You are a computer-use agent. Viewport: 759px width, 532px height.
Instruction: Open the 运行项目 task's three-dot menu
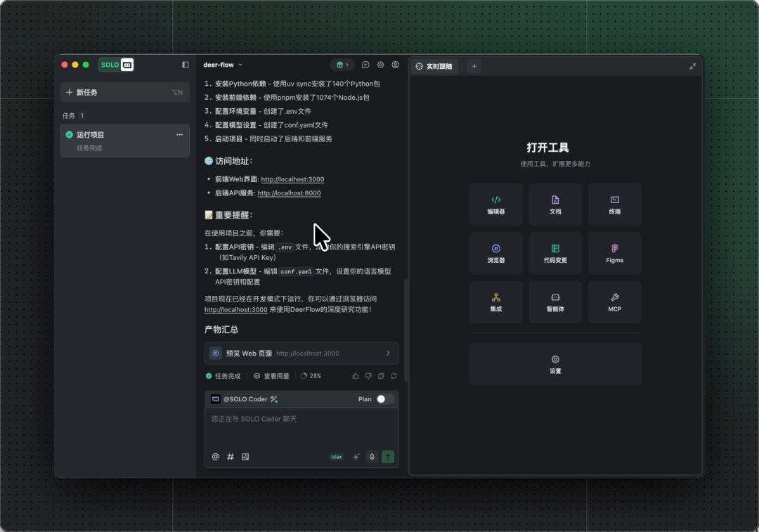click(x=179, y=134)
